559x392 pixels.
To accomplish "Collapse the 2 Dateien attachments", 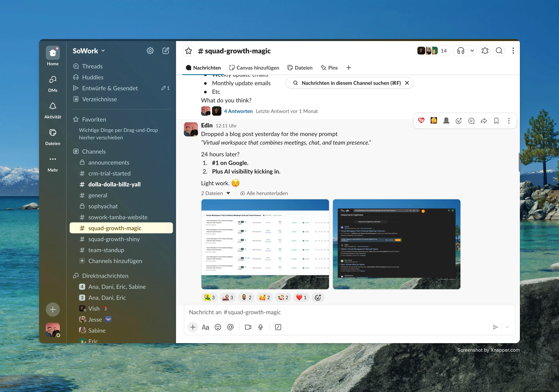I will 216,193.
